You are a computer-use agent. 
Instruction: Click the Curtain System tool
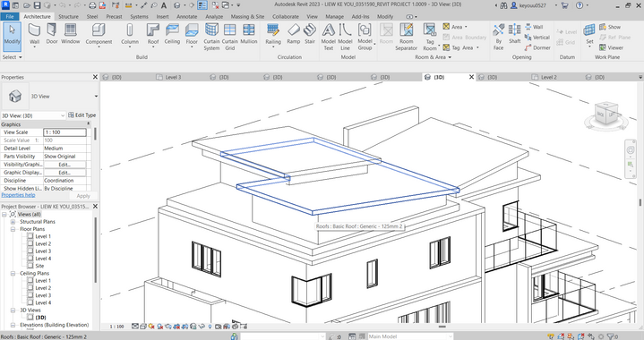pyautogui.click(x=211, y=37)
